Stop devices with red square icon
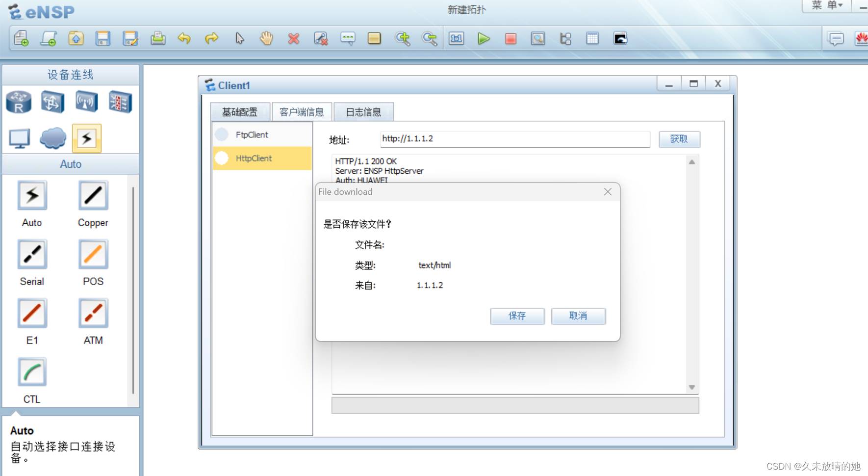This screenshot has width=868, height=476. (x=511, y=38)
